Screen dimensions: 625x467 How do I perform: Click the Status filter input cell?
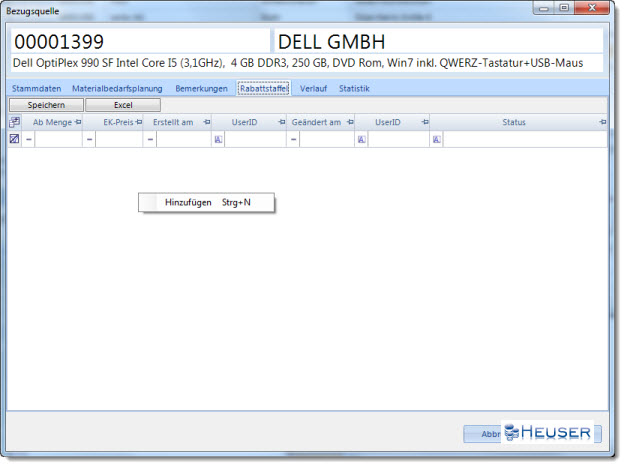pyautogui.click(x=525, y=139)
